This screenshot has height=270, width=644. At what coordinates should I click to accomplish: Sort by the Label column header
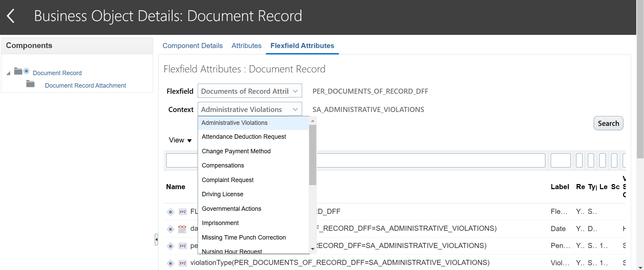560,187
